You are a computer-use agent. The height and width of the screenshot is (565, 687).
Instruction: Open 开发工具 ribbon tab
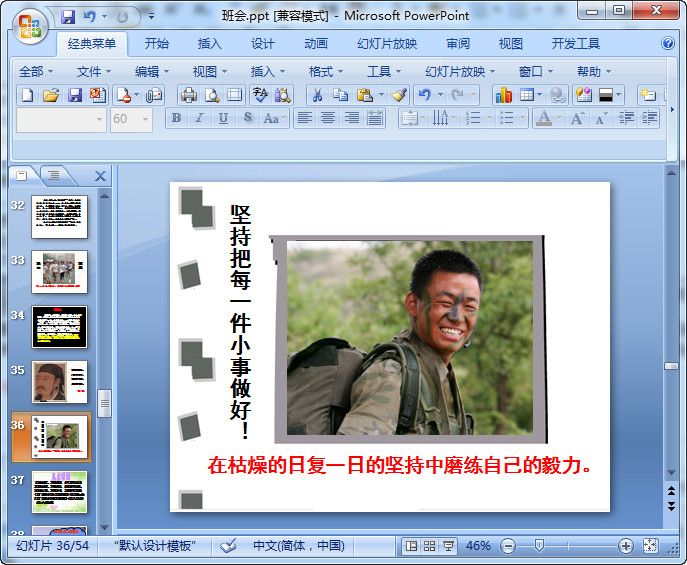tap(576, 44)
